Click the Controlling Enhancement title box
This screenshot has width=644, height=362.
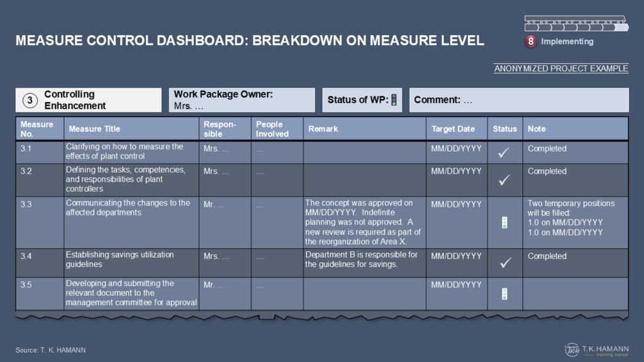point(88,100)
